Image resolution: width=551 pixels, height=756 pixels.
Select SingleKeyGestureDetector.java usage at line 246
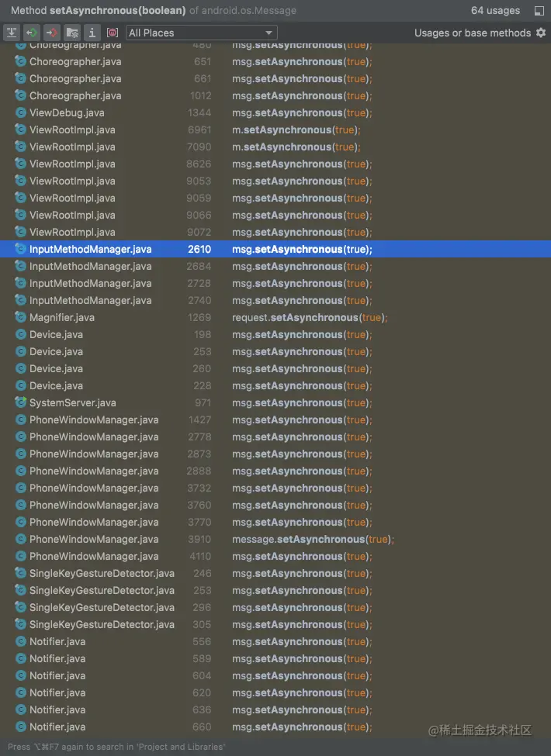tap(275, 574)
